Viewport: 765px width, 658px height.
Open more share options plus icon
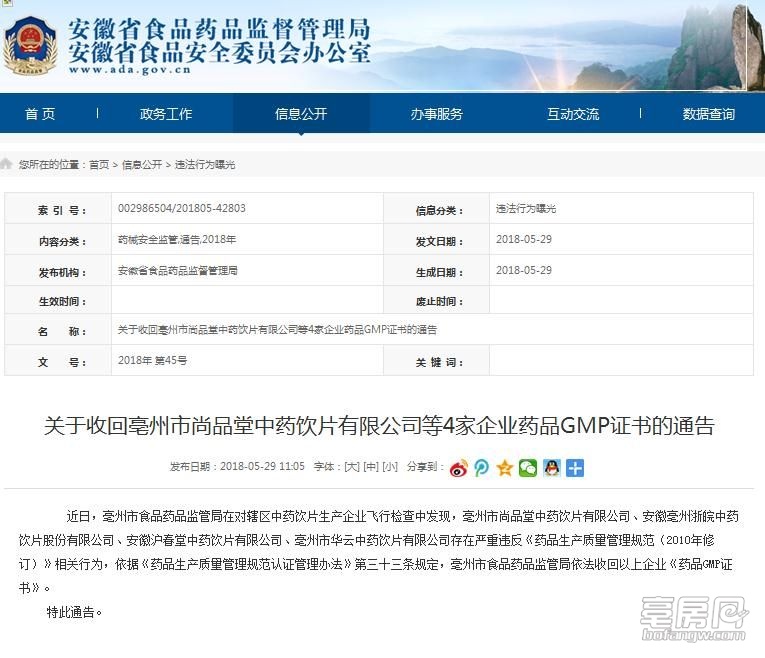[x=575, y=468]
